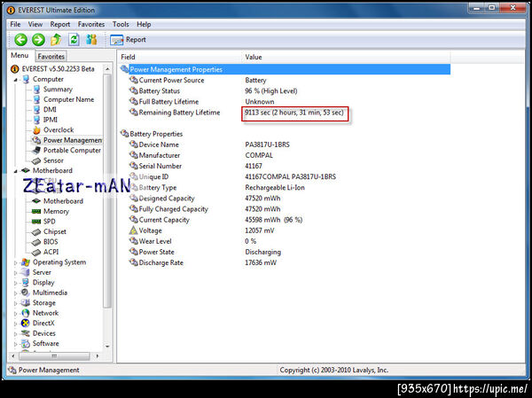The height and width of the screenshot is (398, 532).
Task: Open the Favorites menu
Action: coord(91,25)
